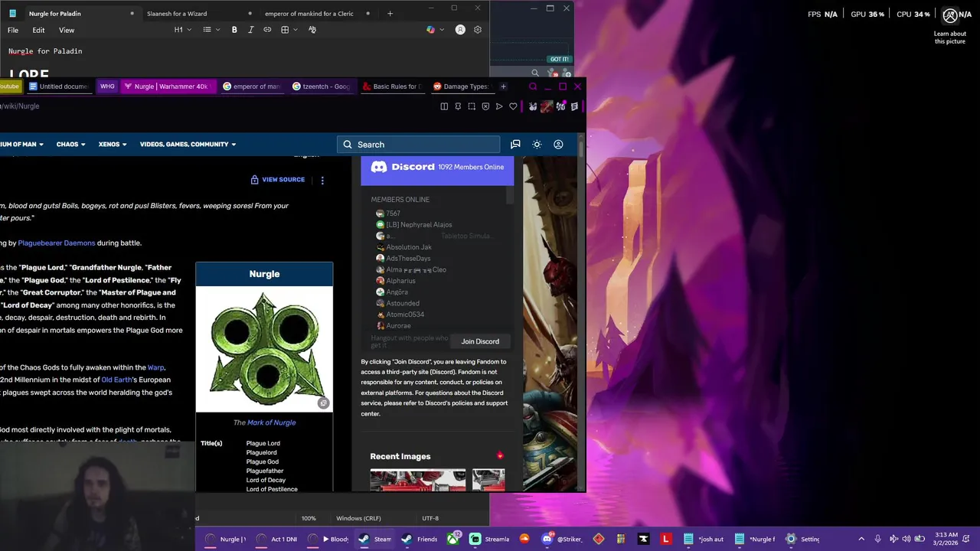Click the 100% zoom level in Notepad
980x551 pixels.
(x=309, y=519)
